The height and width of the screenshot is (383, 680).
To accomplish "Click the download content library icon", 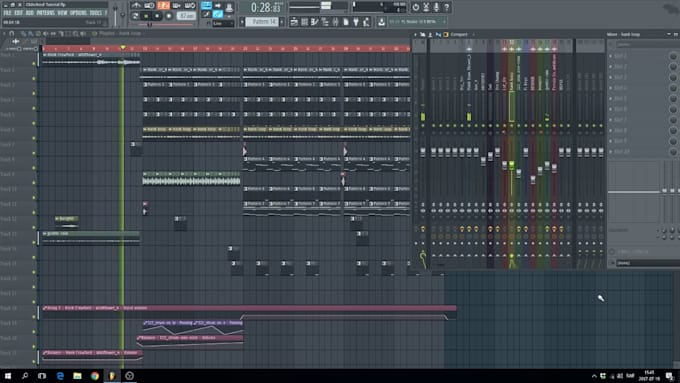I will coord(382,22).
